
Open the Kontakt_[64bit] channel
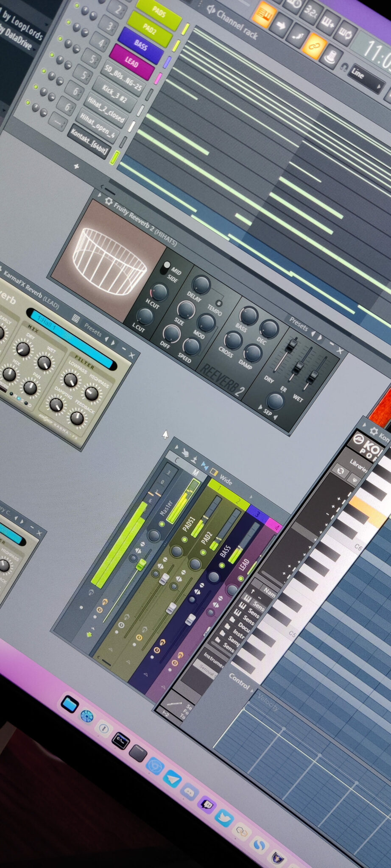tap(89, 142)
